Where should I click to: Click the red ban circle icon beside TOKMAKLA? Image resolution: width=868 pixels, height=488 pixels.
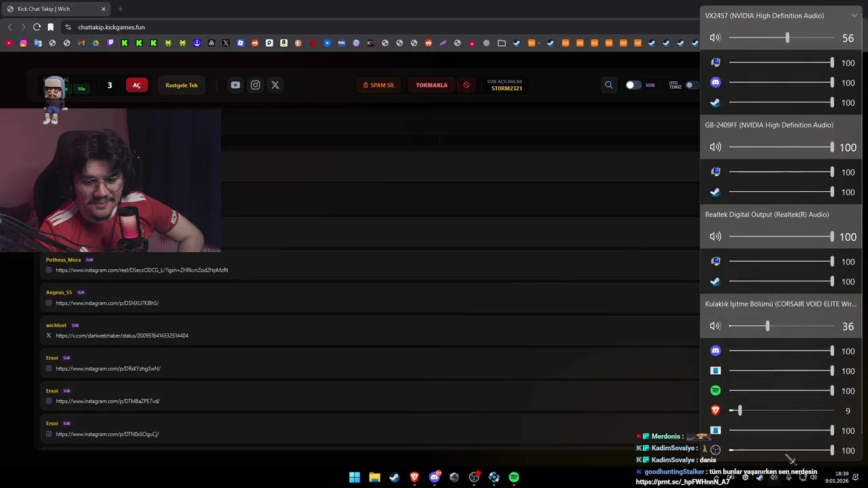coord(467,85)
